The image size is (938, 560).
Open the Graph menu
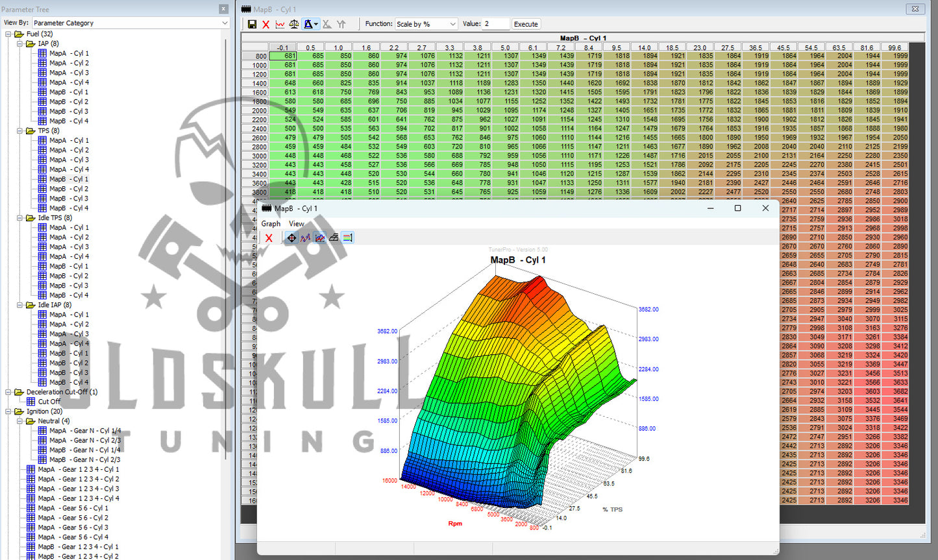tap(271, 224)
